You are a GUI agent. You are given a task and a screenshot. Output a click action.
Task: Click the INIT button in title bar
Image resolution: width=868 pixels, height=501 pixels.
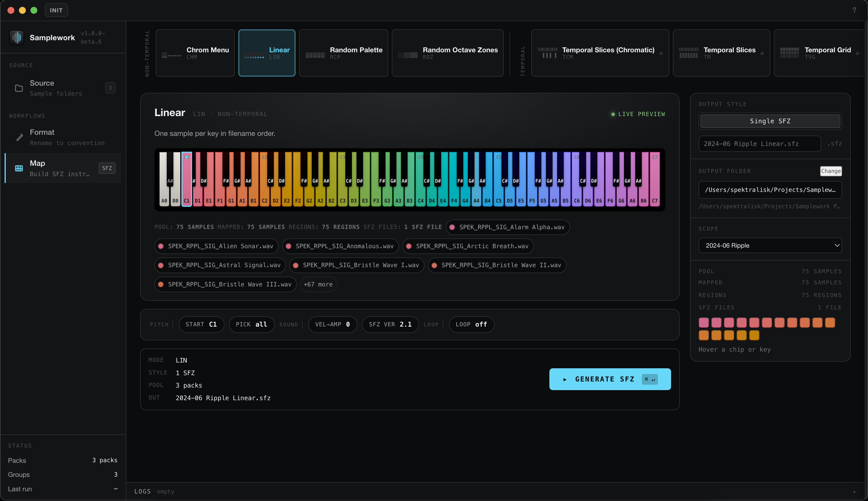(56, 10)
